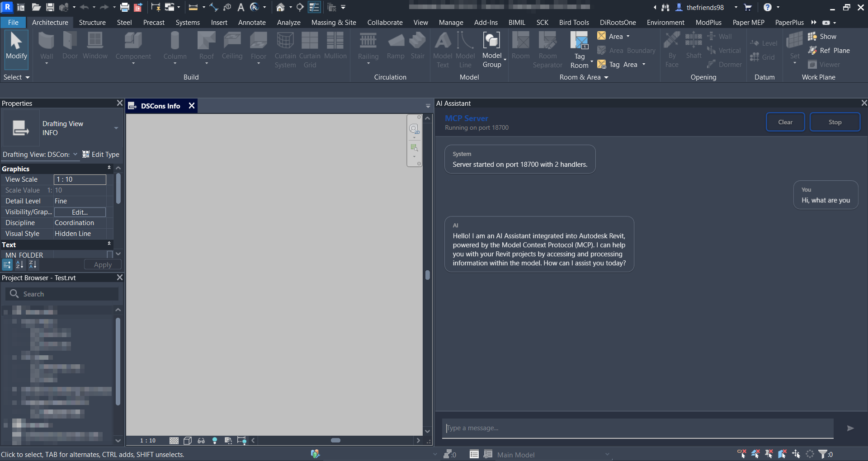Edit Visibility/Graphics overrides
This screenshot has width=868, height=461.
tap(80, 212)
